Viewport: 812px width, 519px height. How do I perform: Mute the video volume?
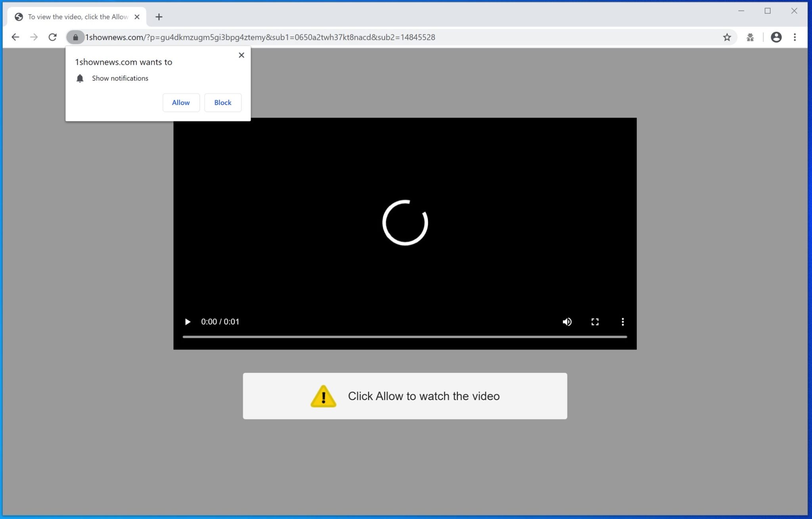pyautogui.click(x=567, y=322)
